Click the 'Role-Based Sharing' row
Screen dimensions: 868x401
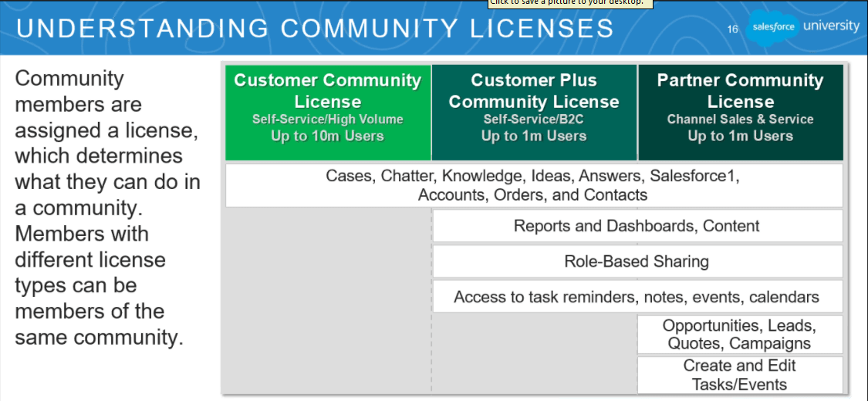click(x=638, y=261)
